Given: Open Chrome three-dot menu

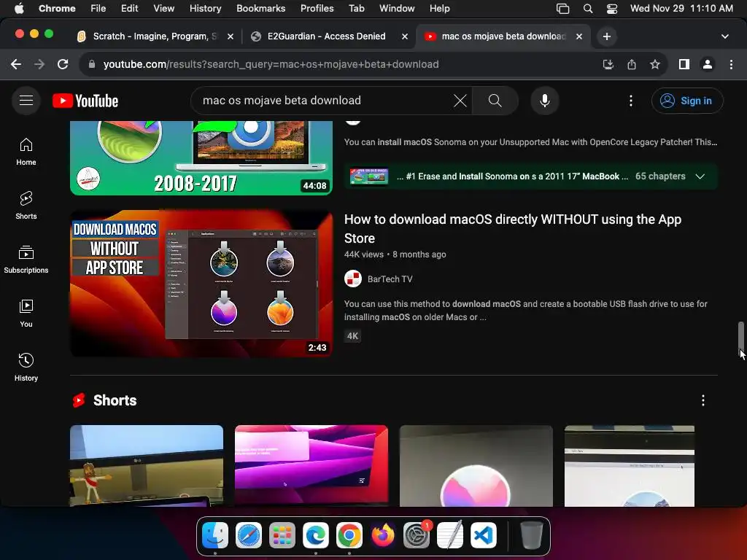Looking at the screenshot, I should (731, 64).
